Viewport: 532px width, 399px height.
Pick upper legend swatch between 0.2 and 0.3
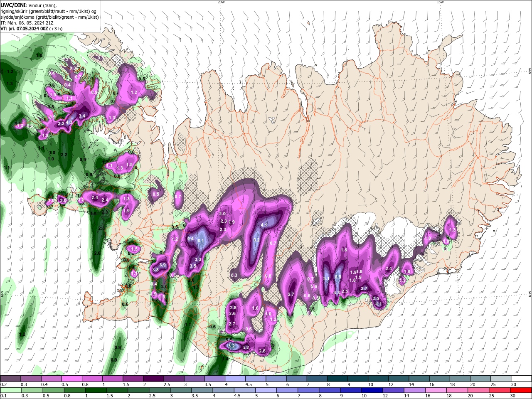point(10,379)
